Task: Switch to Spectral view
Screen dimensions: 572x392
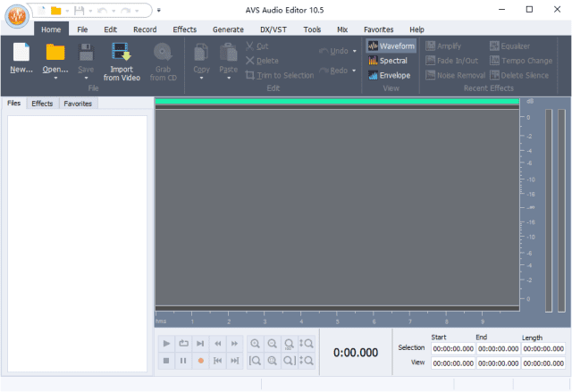Action: click(388, 61)
